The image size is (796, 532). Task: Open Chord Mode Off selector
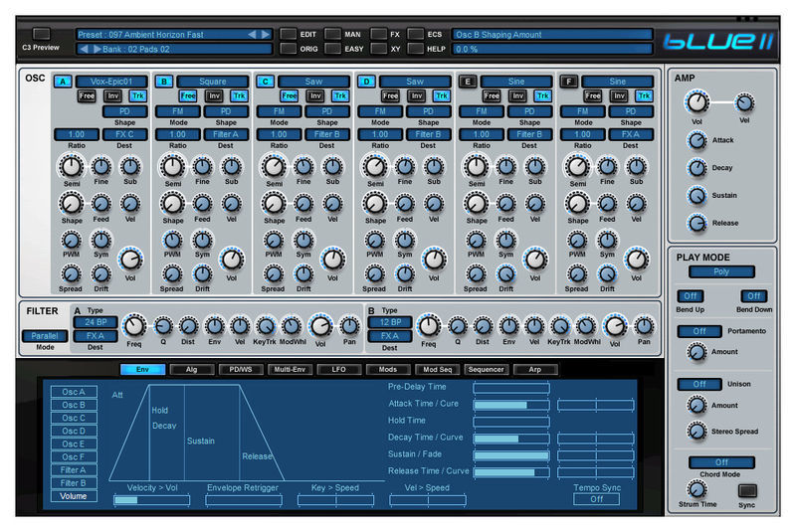pos(721,462)
